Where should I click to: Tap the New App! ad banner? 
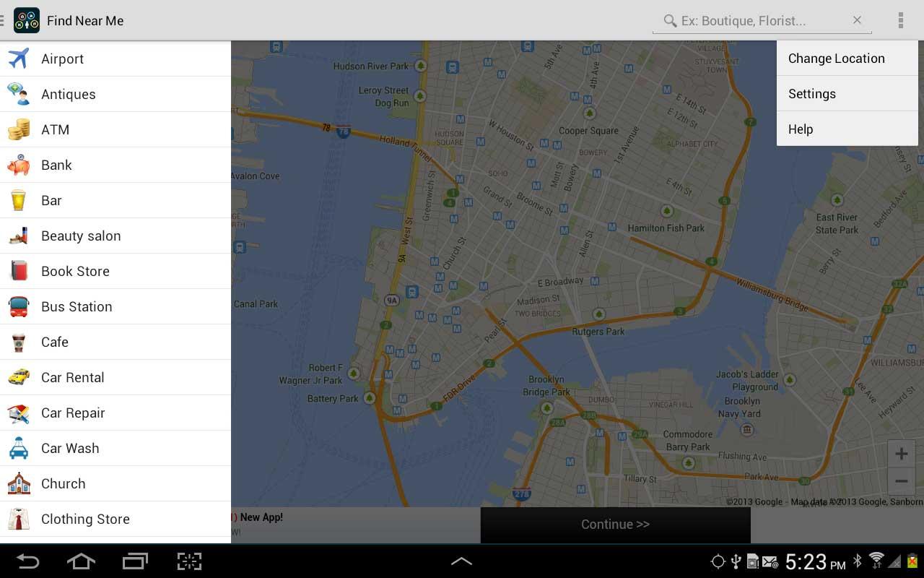pyautogui.click(x=356, y=525)
